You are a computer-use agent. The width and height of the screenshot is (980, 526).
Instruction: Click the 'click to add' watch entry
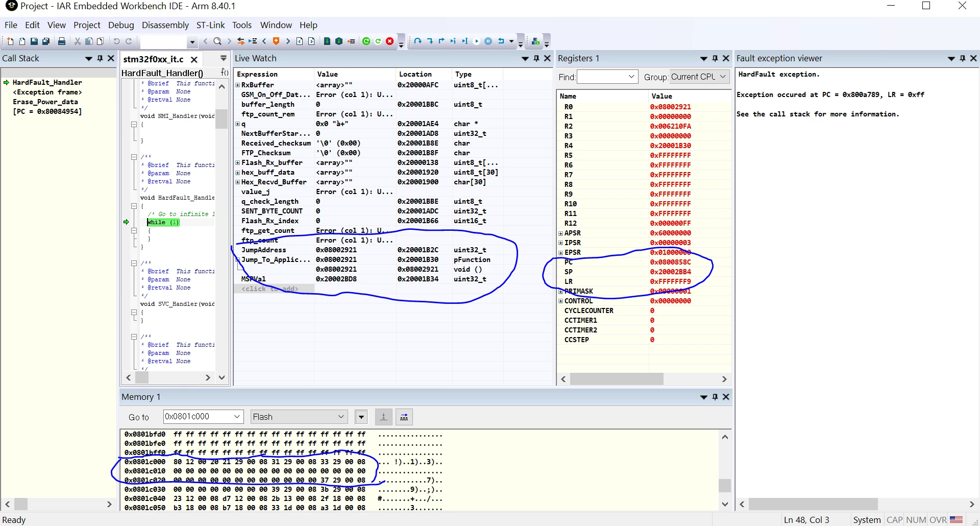[270, 289]
